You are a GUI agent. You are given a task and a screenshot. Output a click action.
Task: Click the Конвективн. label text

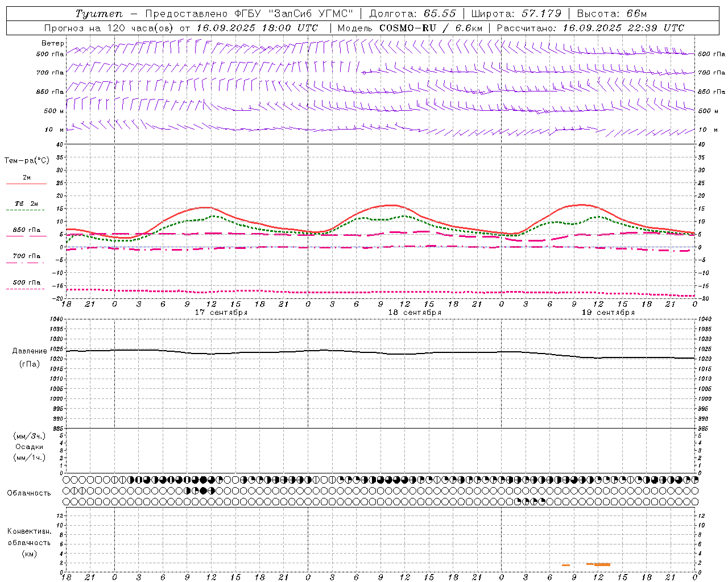pyautogui.click(x=29, y=531)
